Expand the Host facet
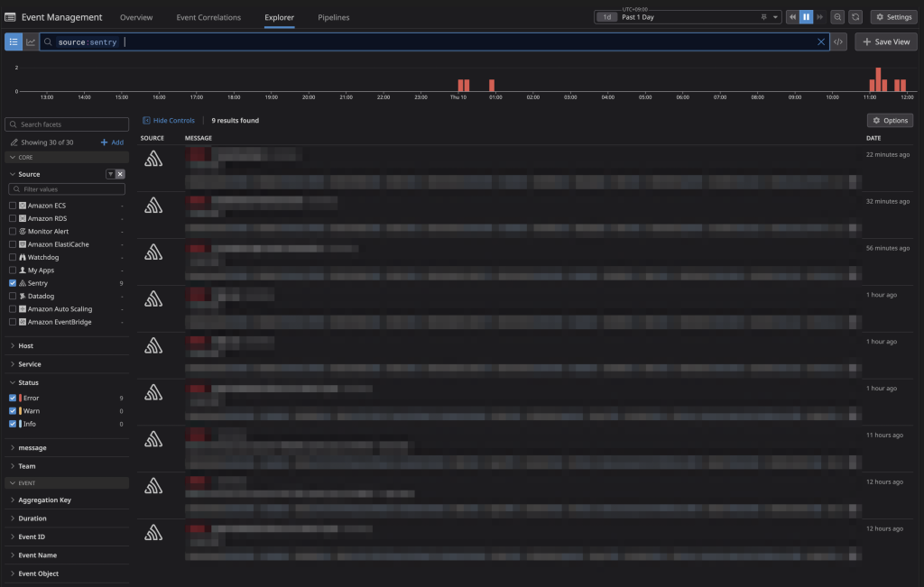Viewport: 924px width, 587px height. [x=25, y=345]
